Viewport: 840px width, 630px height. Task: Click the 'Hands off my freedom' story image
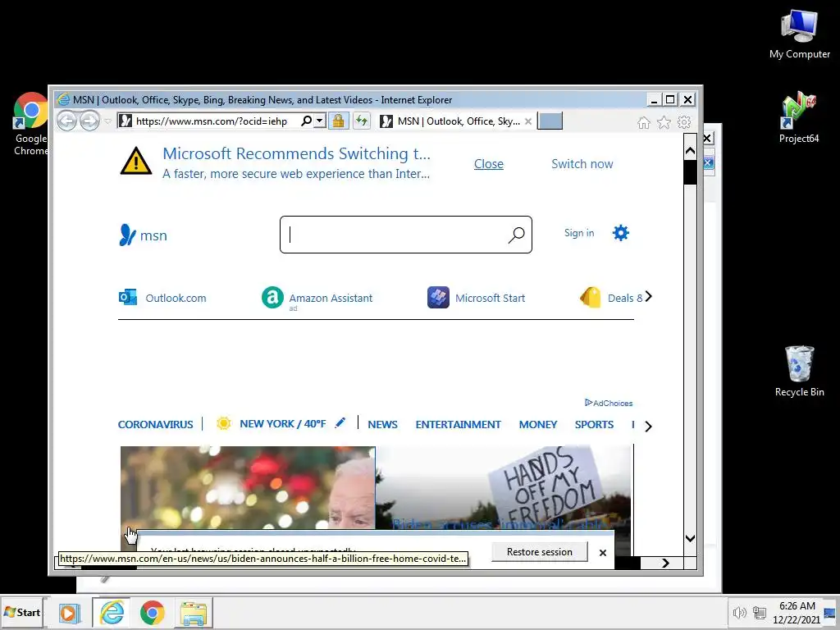tap(504, 487)
